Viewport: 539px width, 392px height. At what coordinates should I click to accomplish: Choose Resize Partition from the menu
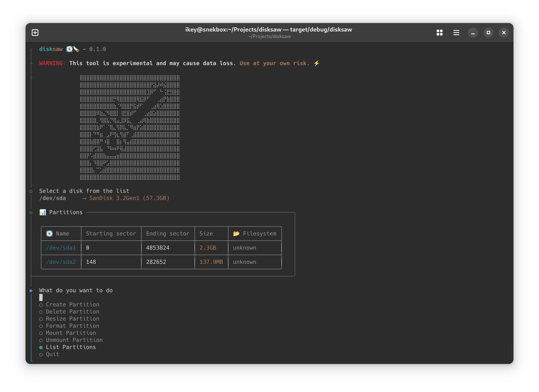(72, 319)
